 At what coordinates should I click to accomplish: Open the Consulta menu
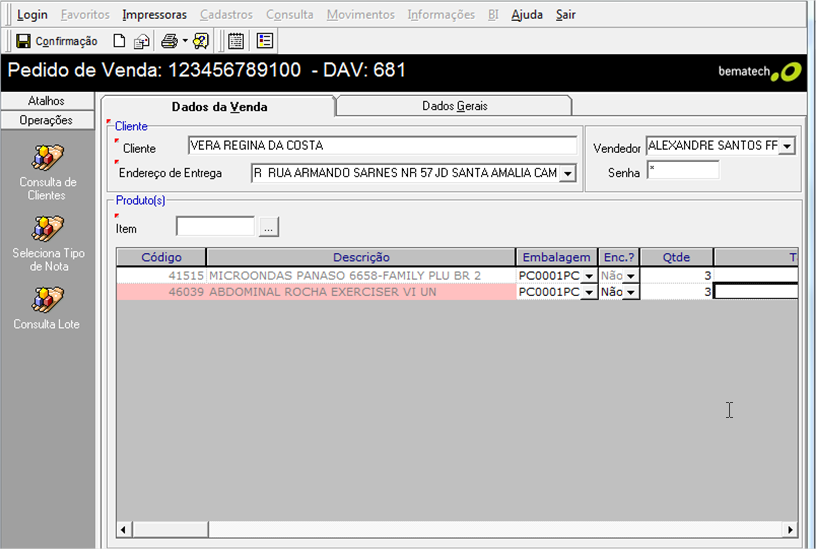(290, 15)
